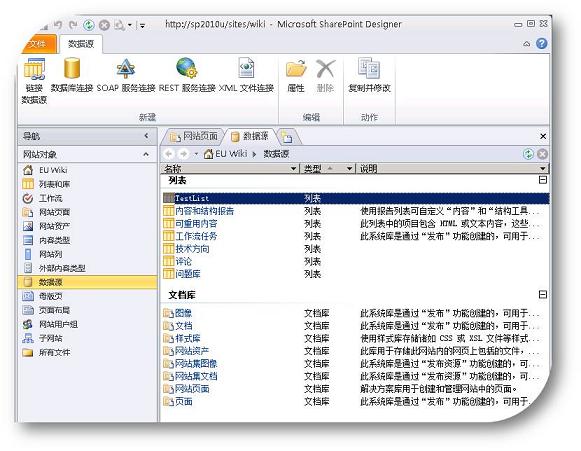Switch to the 网站页面 document tab
Screen dimensions: 581x451
pyautogui.click(x=194, y=136)
